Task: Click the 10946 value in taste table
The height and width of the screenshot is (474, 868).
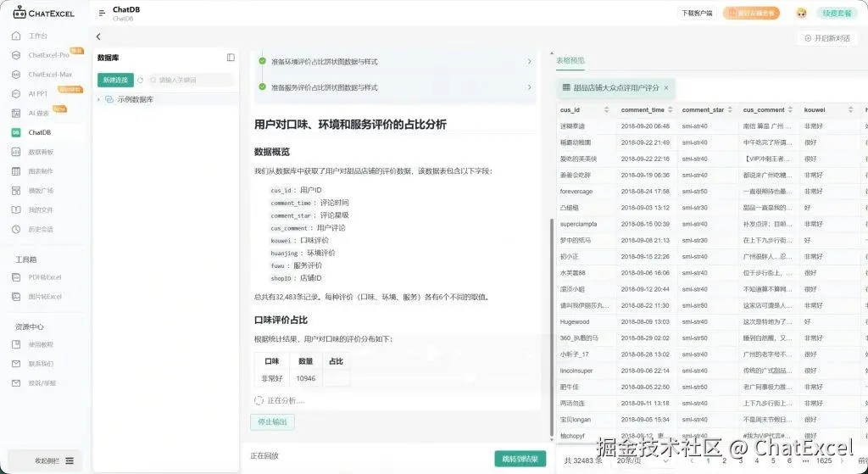Action: pyautogui.click(x=305, y=379)
